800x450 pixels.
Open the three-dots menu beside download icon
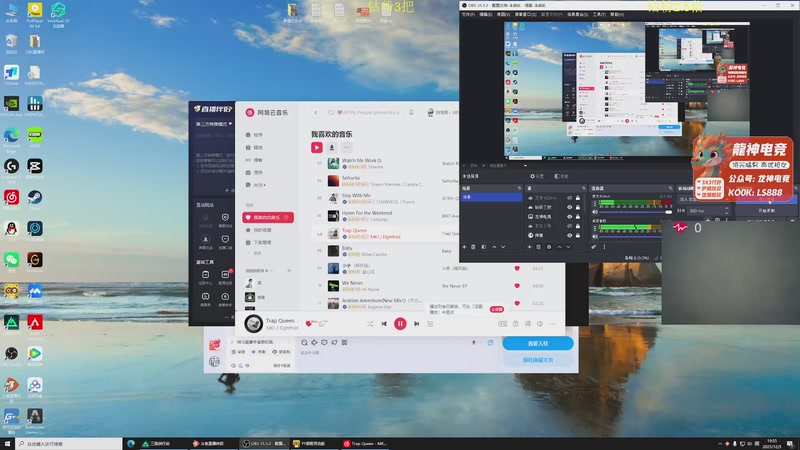coord(346,147)
